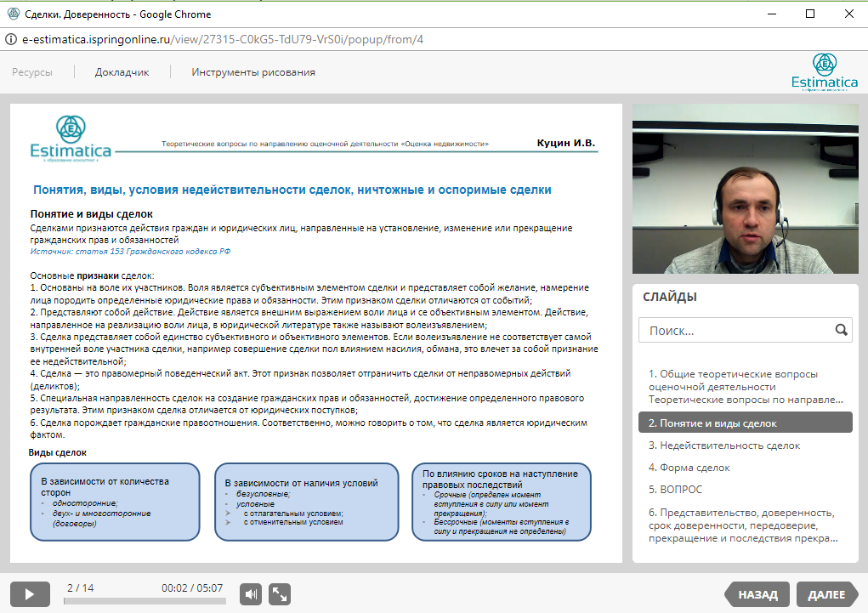Screen dimensions: 868x613
Task: Close the Chrome popup window
Action: coord(848,14)
